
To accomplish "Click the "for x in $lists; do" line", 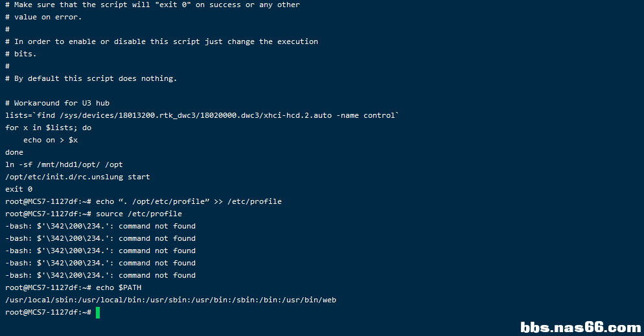I will click(x=48, y=128).
